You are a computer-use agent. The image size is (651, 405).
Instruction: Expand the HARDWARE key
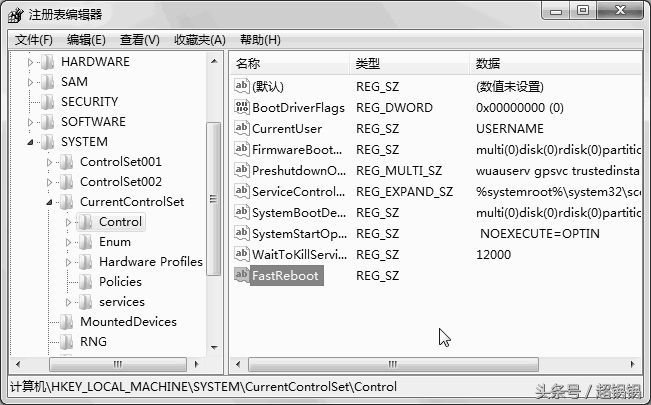(30, 62)
